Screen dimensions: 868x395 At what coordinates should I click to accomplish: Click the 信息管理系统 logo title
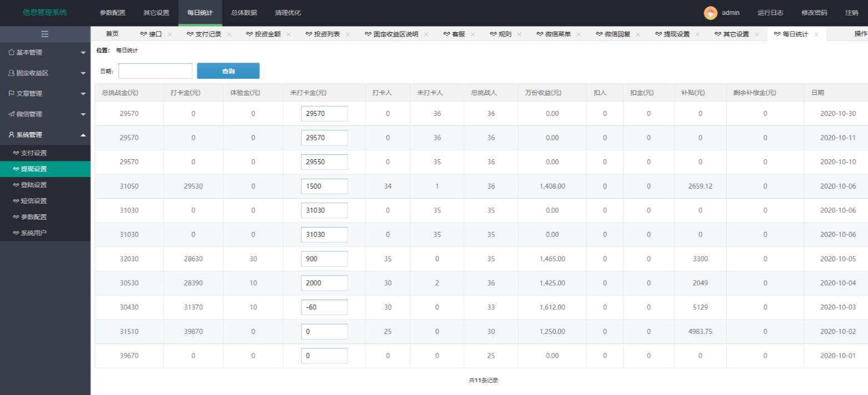(45, 12)
